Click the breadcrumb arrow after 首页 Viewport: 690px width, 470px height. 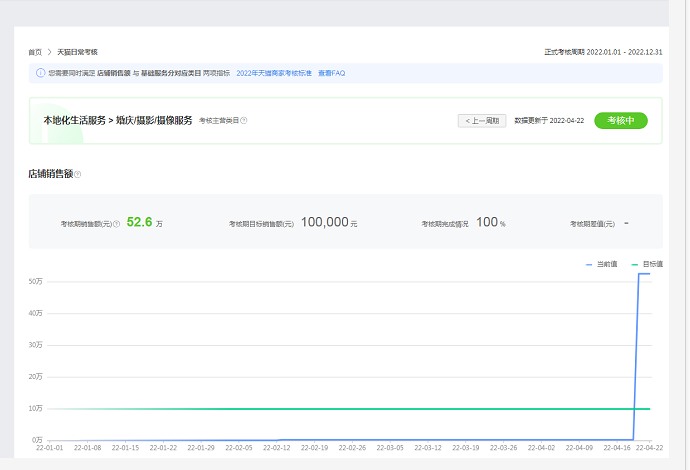tap(49, 52)
